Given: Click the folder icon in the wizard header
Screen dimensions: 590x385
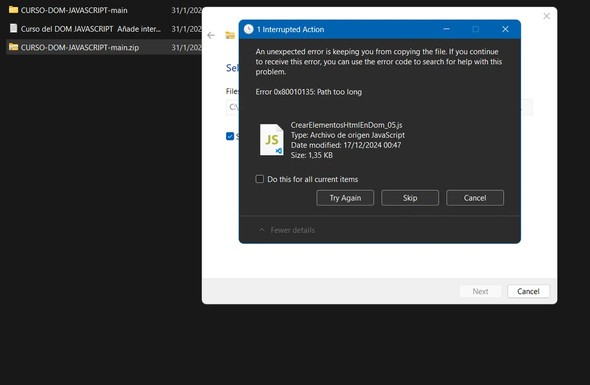Looking at the screenshot, I should 230,35.
